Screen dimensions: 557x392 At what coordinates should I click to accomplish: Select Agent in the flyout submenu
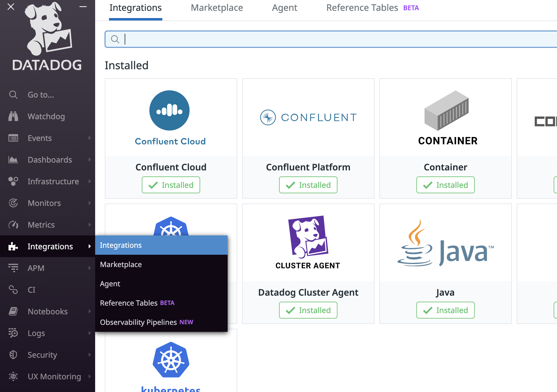tap(161, 284)
